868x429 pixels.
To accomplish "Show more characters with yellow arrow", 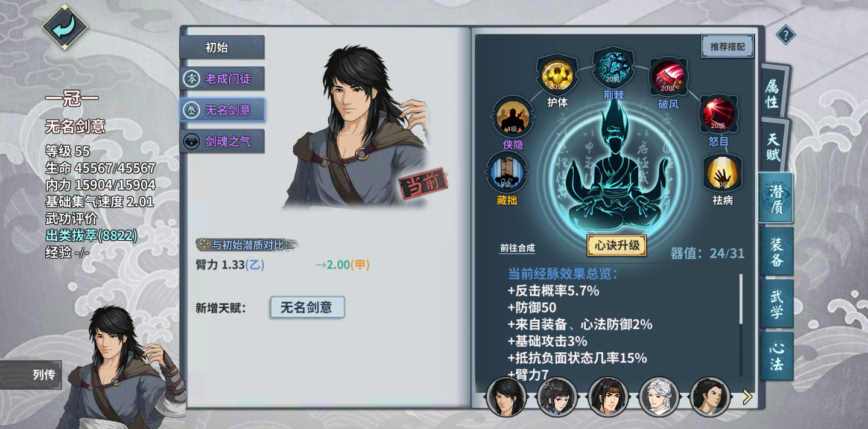I will (x=747, y=396).
